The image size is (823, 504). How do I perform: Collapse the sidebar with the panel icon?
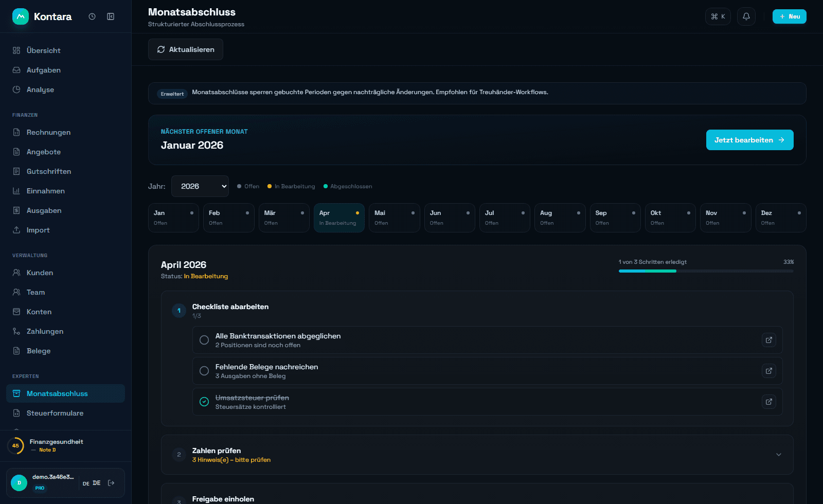(x=111, y=16)
